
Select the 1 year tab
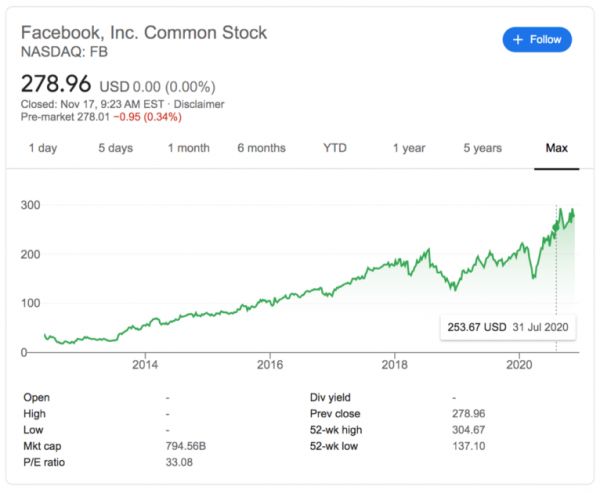click(408, 148)
